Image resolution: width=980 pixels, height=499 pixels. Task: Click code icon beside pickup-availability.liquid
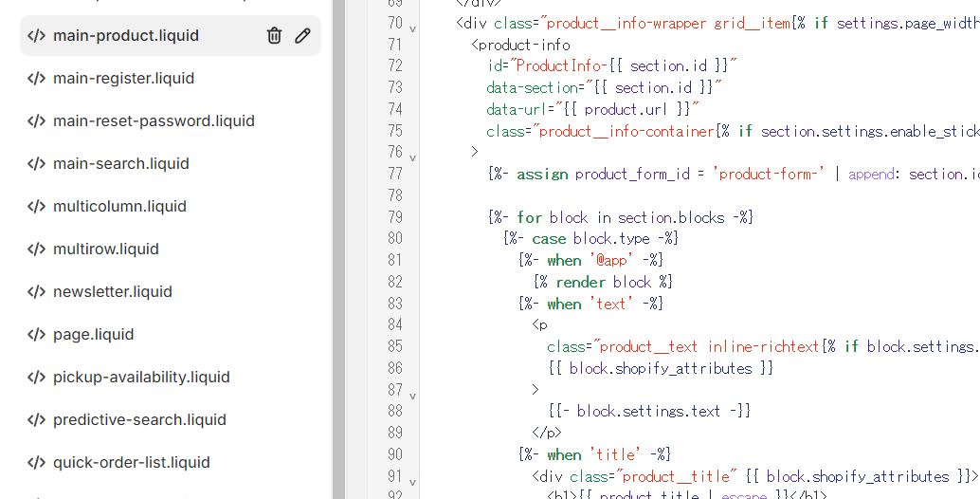[36, 377]
